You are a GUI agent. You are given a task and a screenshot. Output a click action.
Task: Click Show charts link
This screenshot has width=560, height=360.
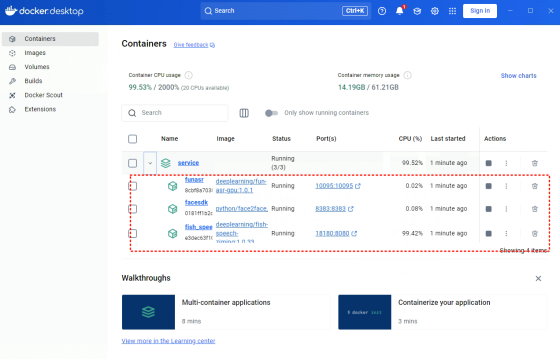pos(518,76)
